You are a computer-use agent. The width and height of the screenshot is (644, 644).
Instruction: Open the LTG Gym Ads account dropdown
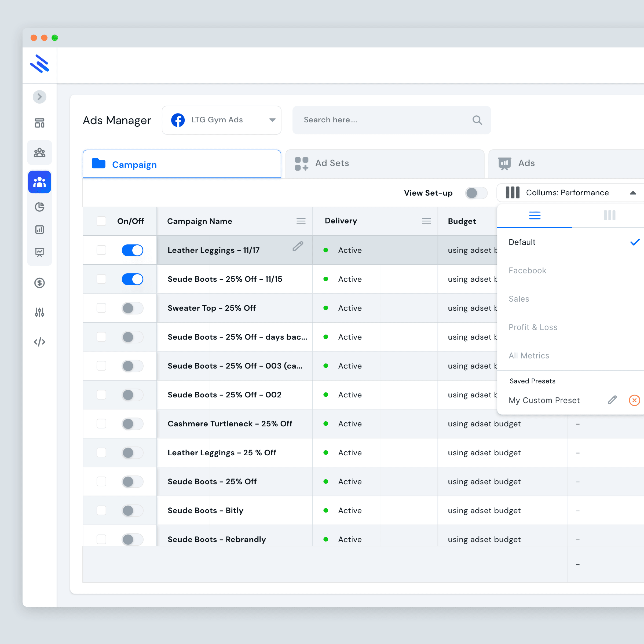tap(221, 120)
